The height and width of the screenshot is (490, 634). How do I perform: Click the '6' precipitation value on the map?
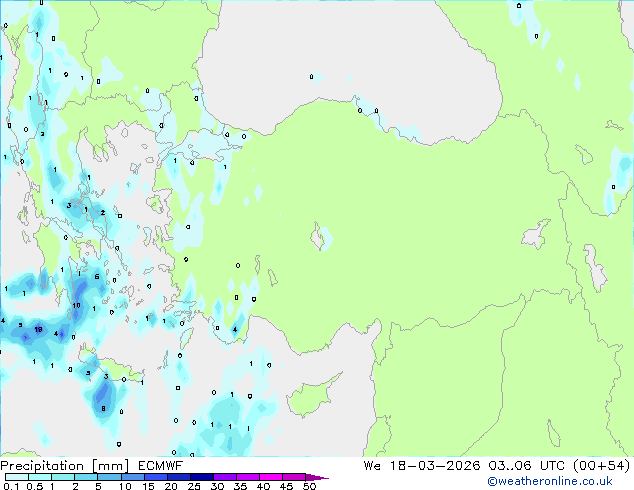pyautogui.click(x=97, y=277)
